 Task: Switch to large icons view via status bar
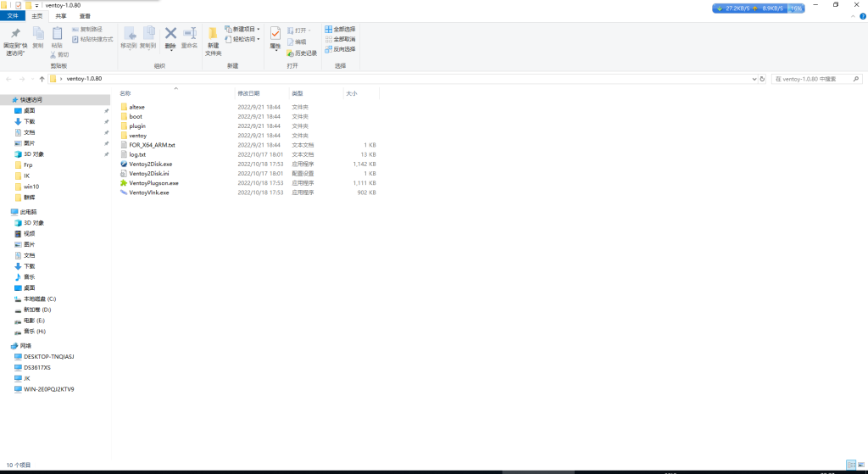point(861,465)
